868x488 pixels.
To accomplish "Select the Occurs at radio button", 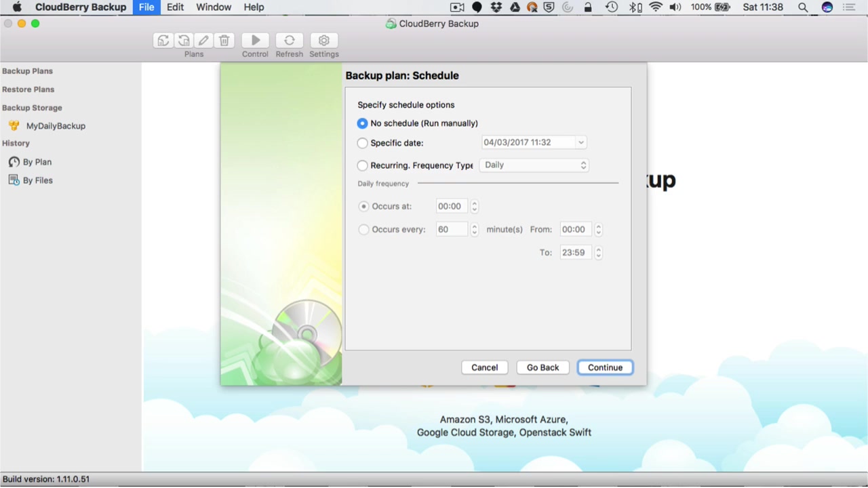I will pyautogui.click(x=363, y=207).
